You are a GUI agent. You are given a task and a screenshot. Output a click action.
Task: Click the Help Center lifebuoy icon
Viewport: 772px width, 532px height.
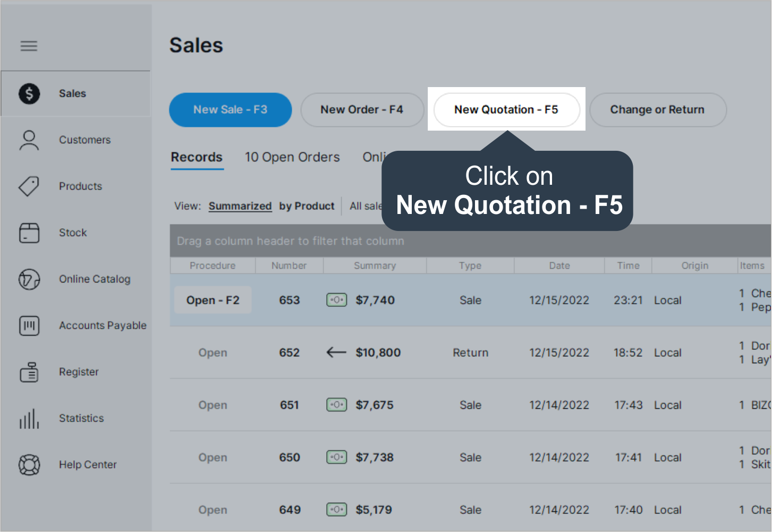(29, 465)
